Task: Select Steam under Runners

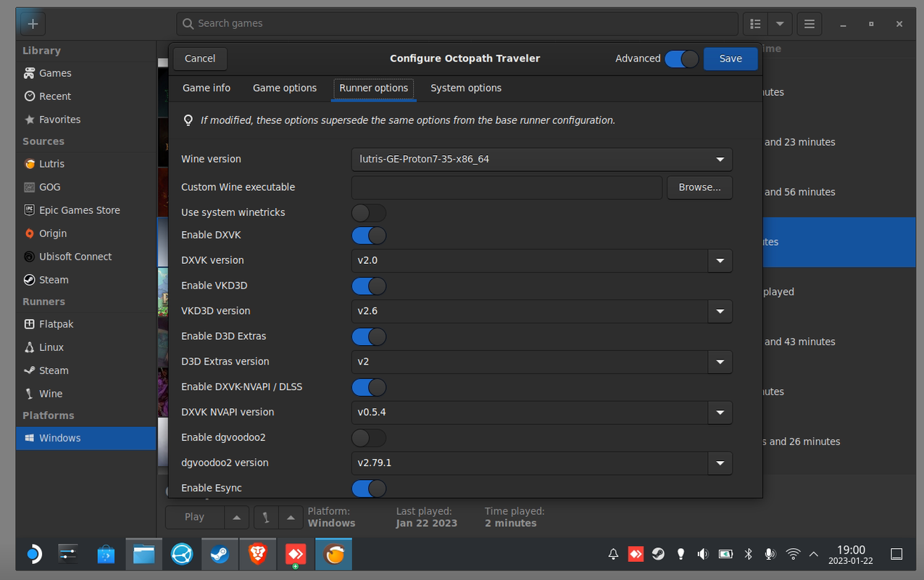Action: pos(86,370)
